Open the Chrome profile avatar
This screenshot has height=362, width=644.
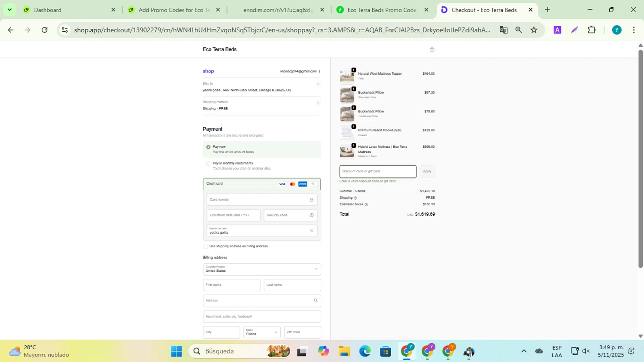tap(617, 30)
